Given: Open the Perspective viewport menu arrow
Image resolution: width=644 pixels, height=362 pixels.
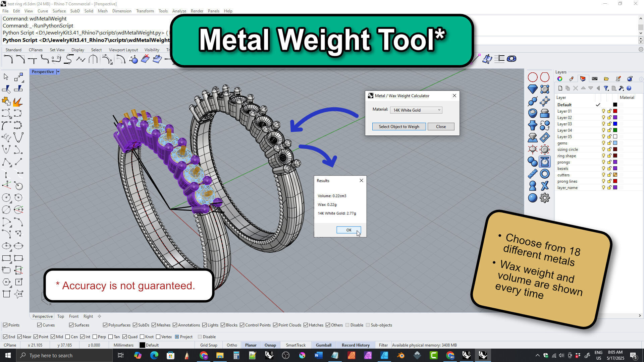Looking at the screenshot, I should [58, 72].
